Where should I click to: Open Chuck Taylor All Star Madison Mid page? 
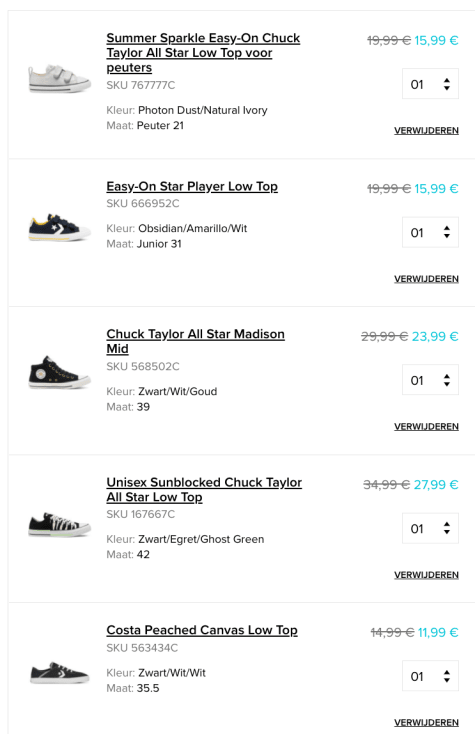click(195, 341)
